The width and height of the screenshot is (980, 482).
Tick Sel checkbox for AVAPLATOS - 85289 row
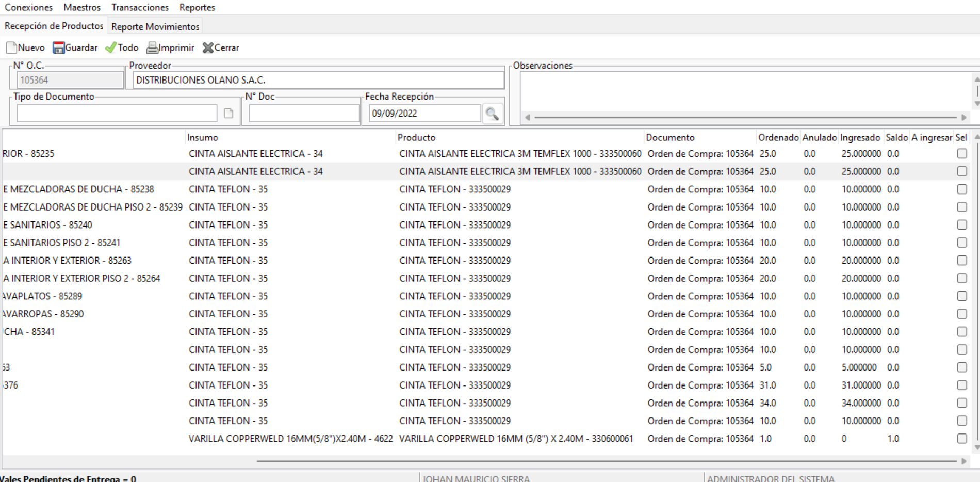pyautogui.click(x=962, y=296)
